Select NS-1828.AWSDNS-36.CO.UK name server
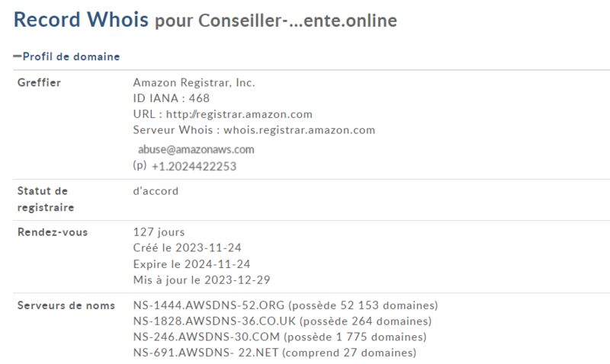Image resolution: width=610 pixels, height=364 pixels. tap(215, 321)
